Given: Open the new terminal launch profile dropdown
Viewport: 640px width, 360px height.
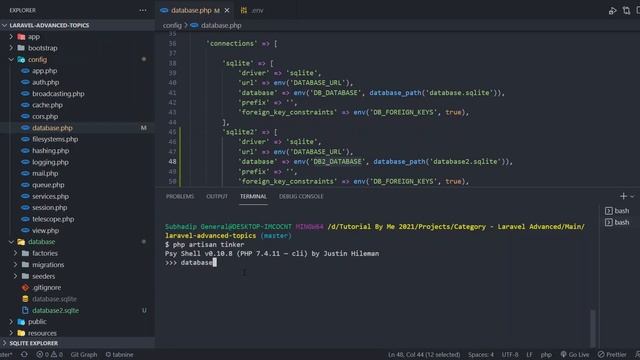Looking at the screenshot, I should [x=632, y=197].
